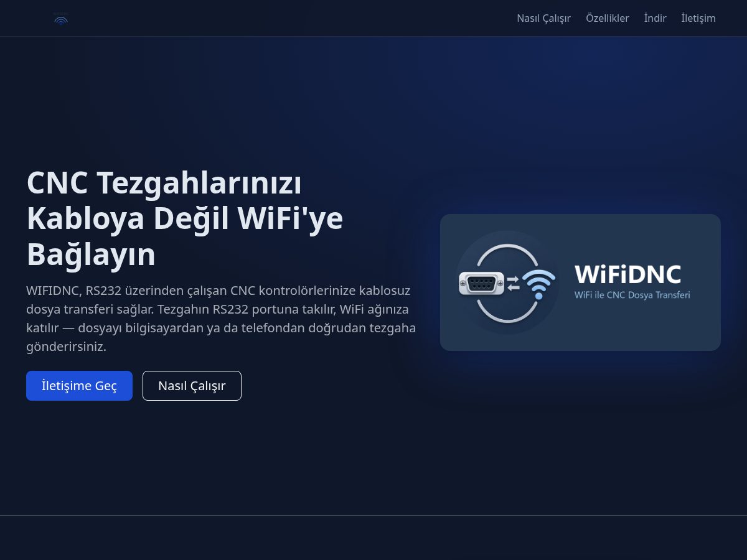
Task: Click the WiFiDNC hero banner image
Action: pyautogui.click(x=580, y=282)
